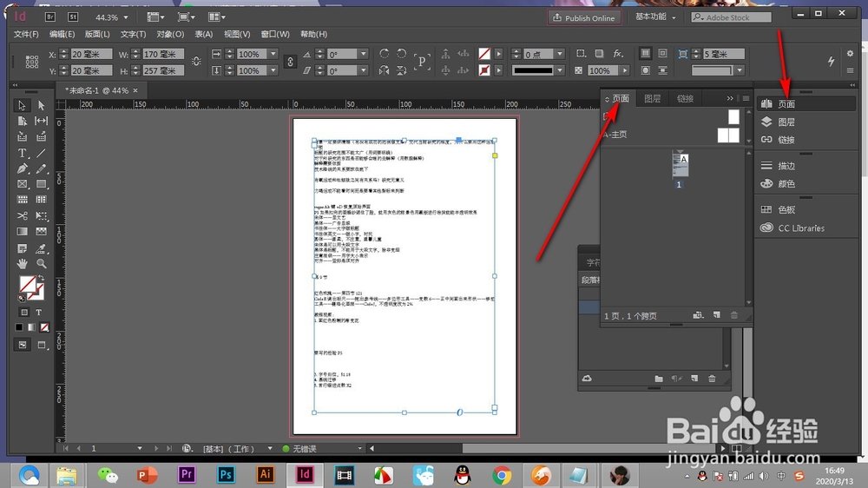
Task: Open the [基本] (工作) preflight profile dropdown
Action: pos(270,449)
